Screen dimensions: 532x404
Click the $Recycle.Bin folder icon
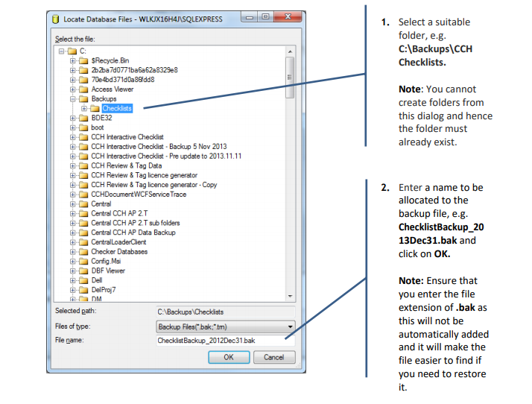[x=83, y=61]
